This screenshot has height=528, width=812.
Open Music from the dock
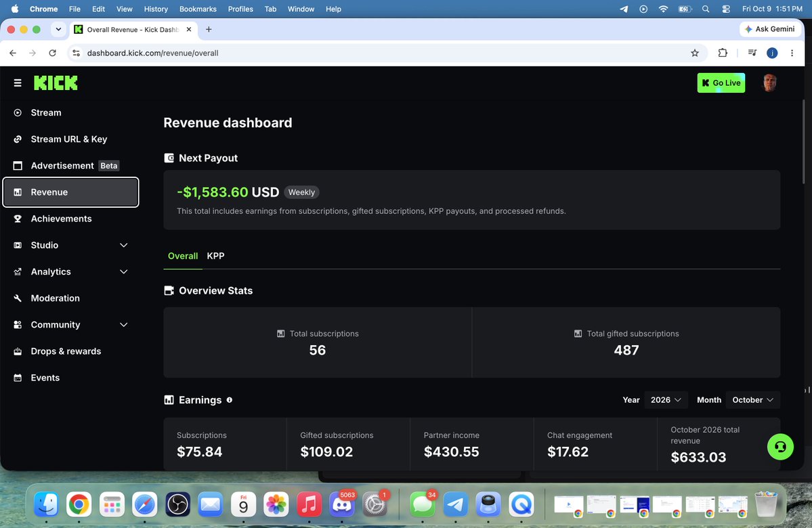click(x=309, y=504)
